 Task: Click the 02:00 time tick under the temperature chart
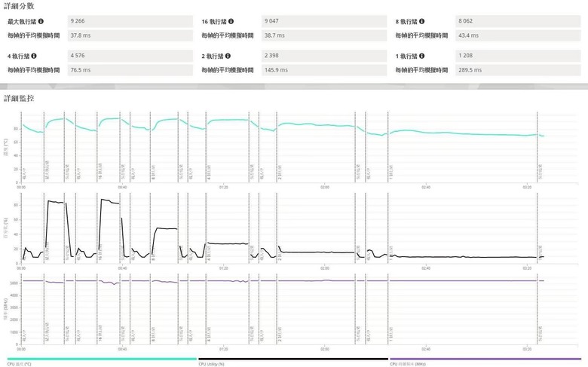(325, 187)
